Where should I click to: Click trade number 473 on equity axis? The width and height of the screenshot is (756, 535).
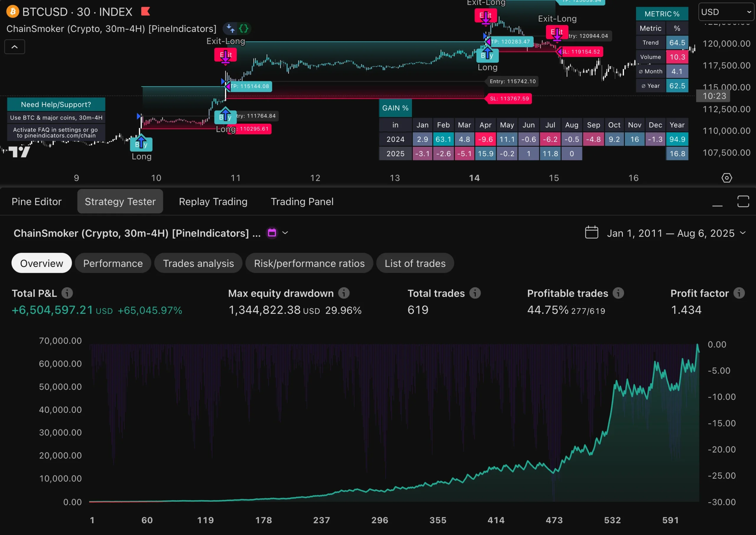554,520
